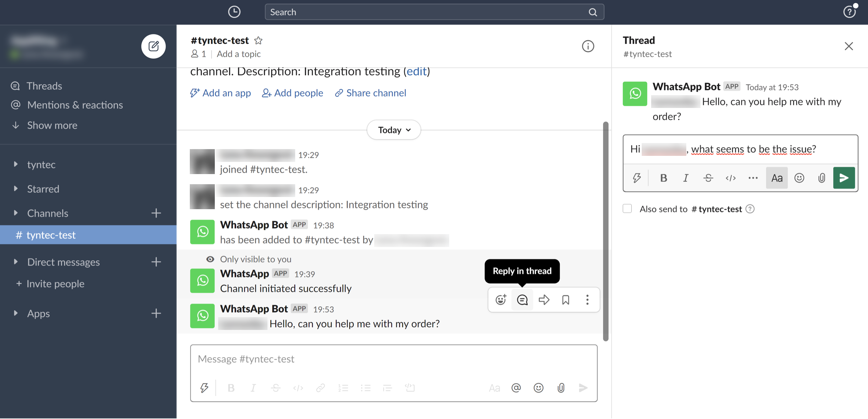Open the history clock icon
Screen dimensions: 868x419
click(234, 12)
